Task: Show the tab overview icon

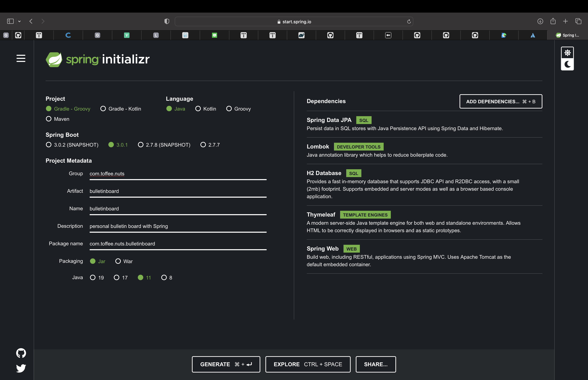Action: click(x=578, y=21)
